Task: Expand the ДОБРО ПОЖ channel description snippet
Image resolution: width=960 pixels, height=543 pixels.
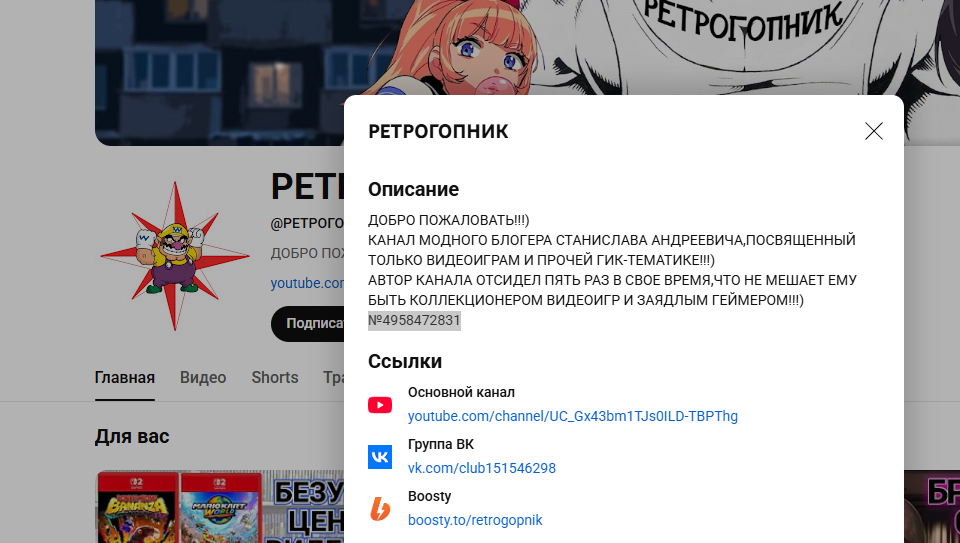Action: point(307,253)
